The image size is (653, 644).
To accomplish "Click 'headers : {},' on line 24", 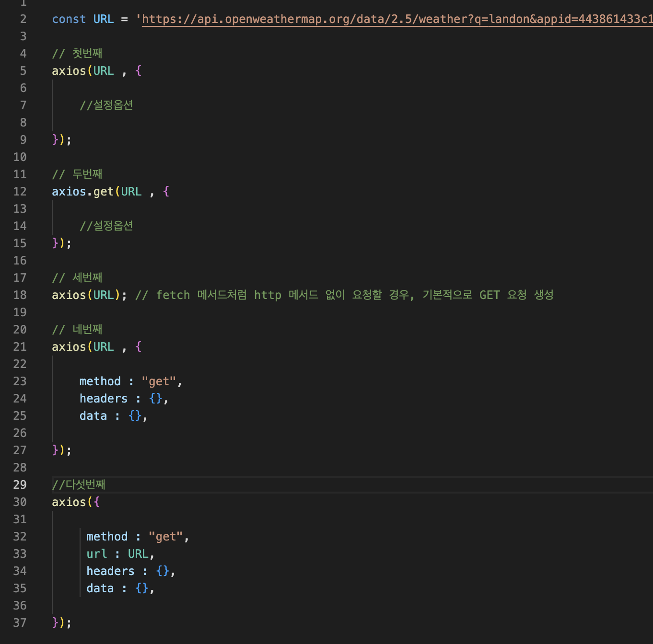I will [124, 398].
